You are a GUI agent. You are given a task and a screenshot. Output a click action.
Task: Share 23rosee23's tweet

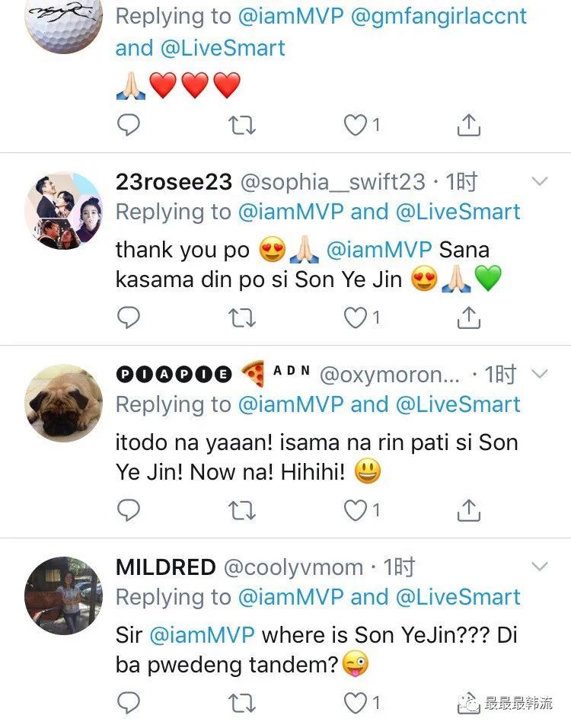coord(469,317)
